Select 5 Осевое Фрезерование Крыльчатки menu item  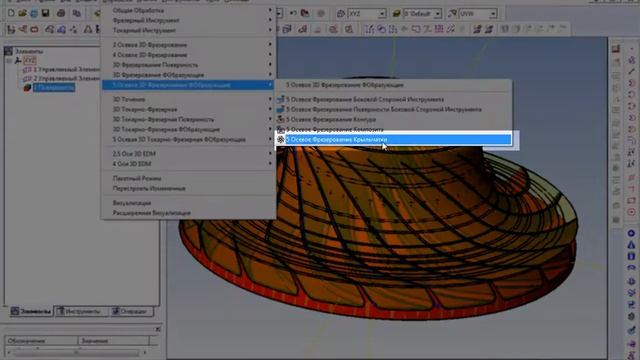pos(394,140)
